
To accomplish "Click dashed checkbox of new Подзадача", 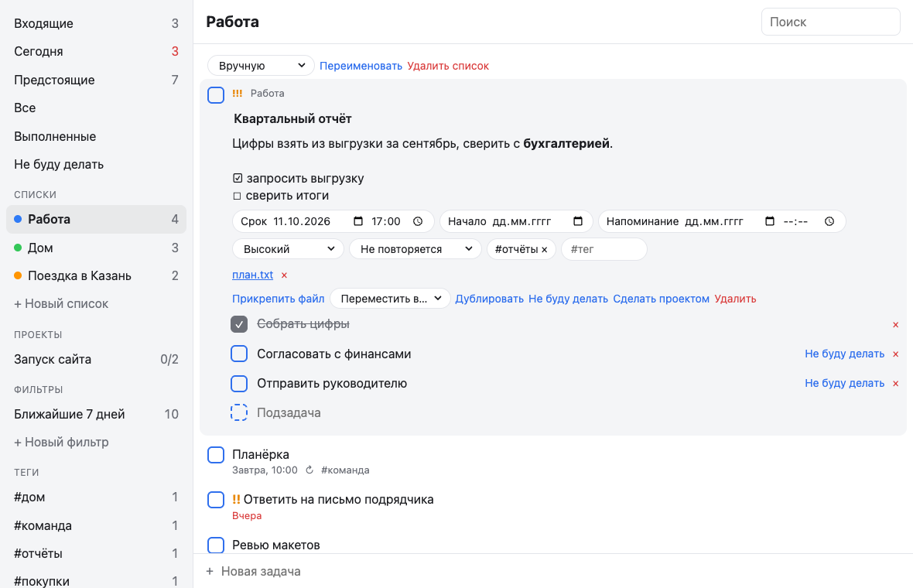I will [x=239, y=412].
